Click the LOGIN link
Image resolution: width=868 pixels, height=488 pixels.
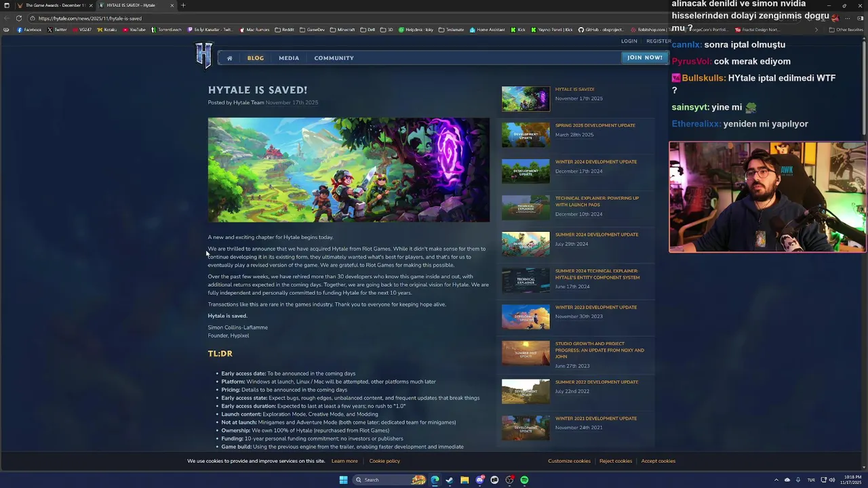coord(629,41)
